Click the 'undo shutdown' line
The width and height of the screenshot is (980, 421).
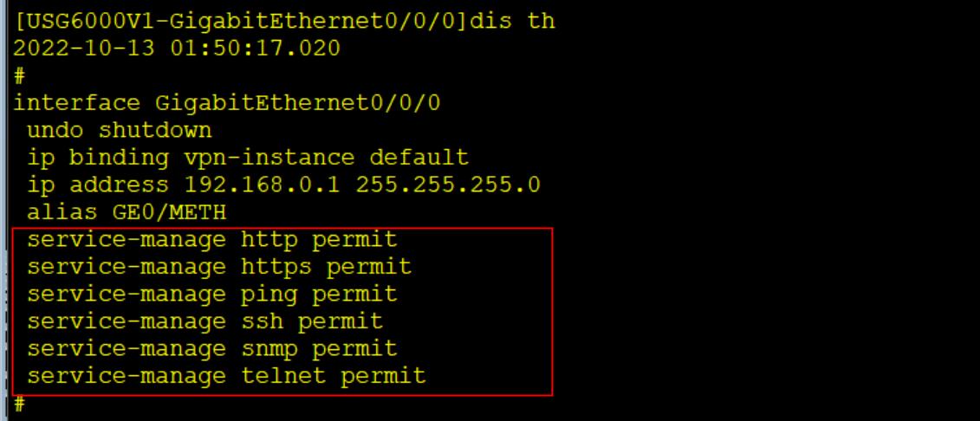coord(119,131)
